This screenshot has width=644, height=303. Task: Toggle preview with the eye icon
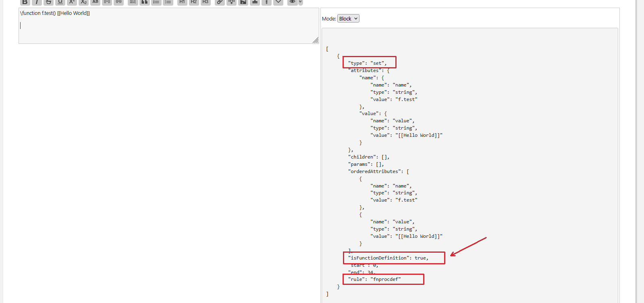coord(292,2)
